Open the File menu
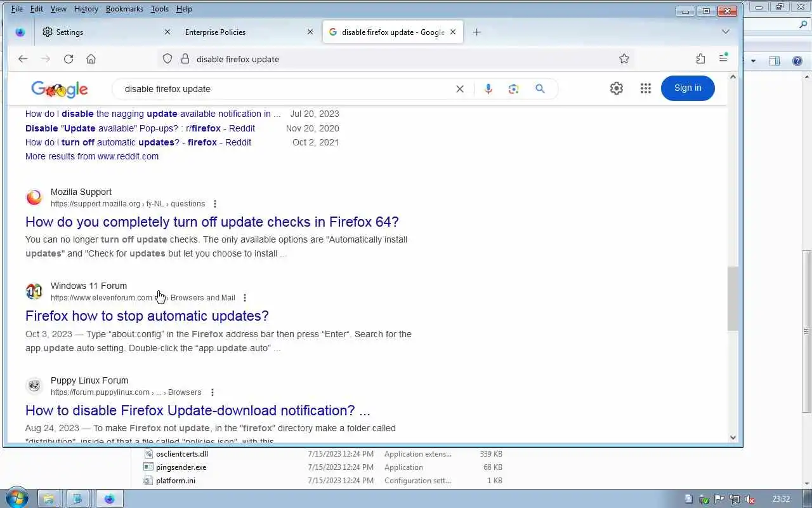812x508 pixels. (17, 9)
